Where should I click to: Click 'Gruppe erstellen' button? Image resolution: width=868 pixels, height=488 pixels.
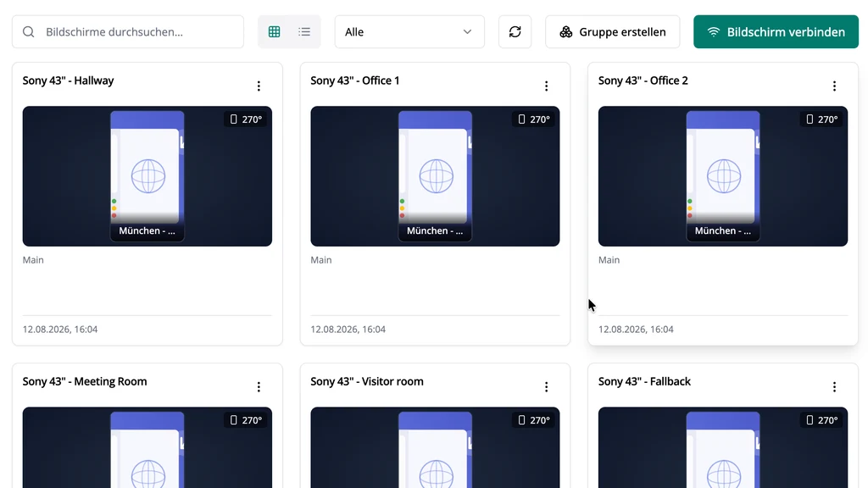(612, 31)
